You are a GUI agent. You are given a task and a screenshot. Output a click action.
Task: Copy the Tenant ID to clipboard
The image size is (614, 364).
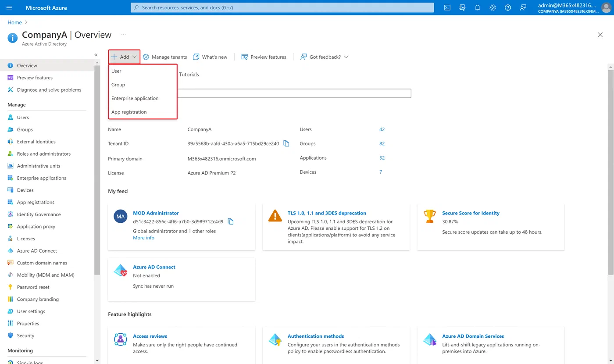click(x=286, y=143)
